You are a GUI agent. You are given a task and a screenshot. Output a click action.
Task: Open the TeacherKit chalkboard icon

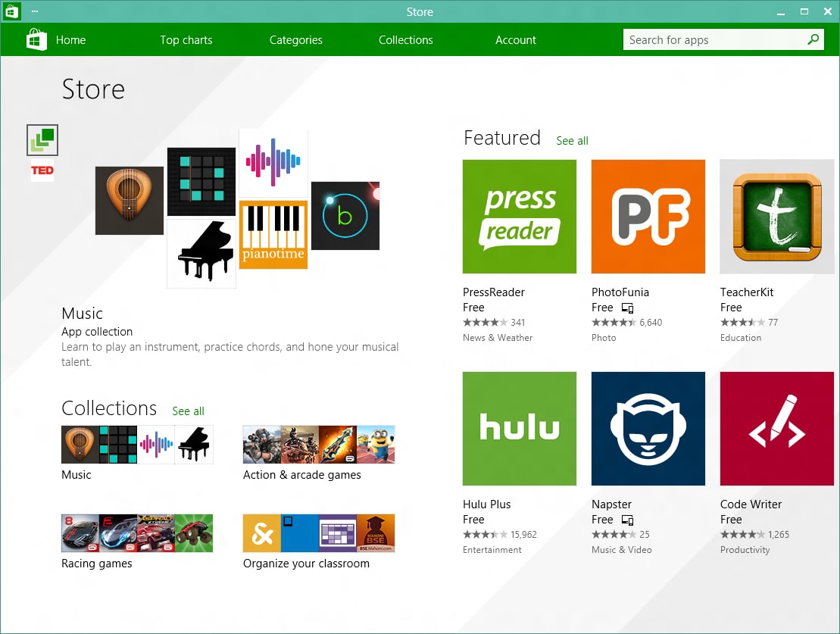point(777,217)
